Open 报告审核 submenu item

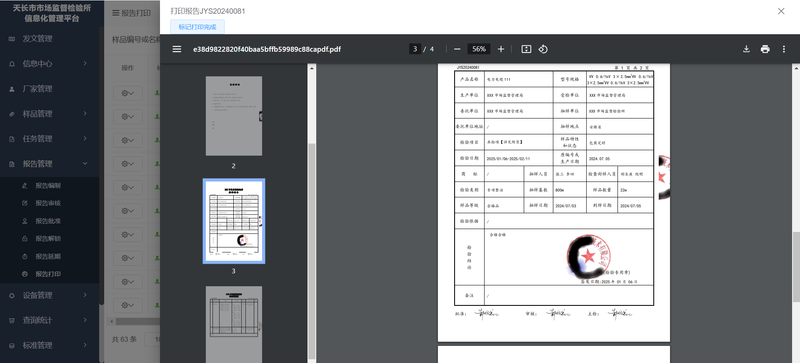click(49, 203)
